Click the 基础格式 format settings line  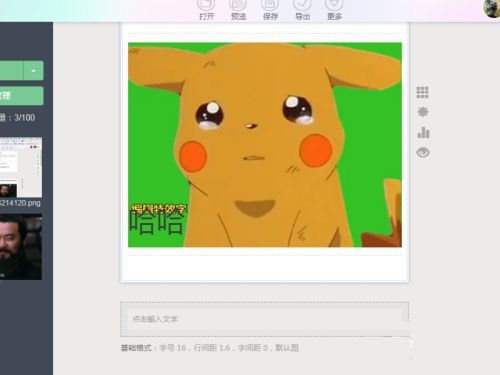pyautogui.click(x=210, y=348)
